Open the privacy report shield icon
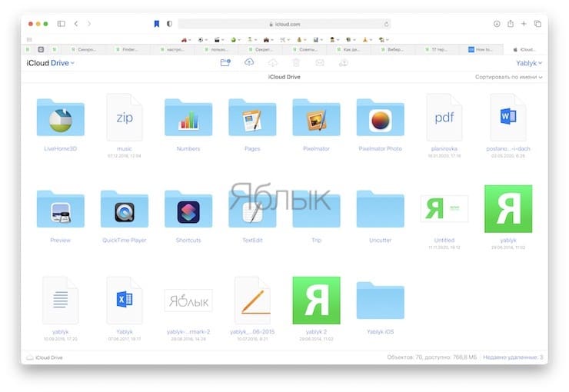Screen dimensions: 569x392 (x=169, y=24)
